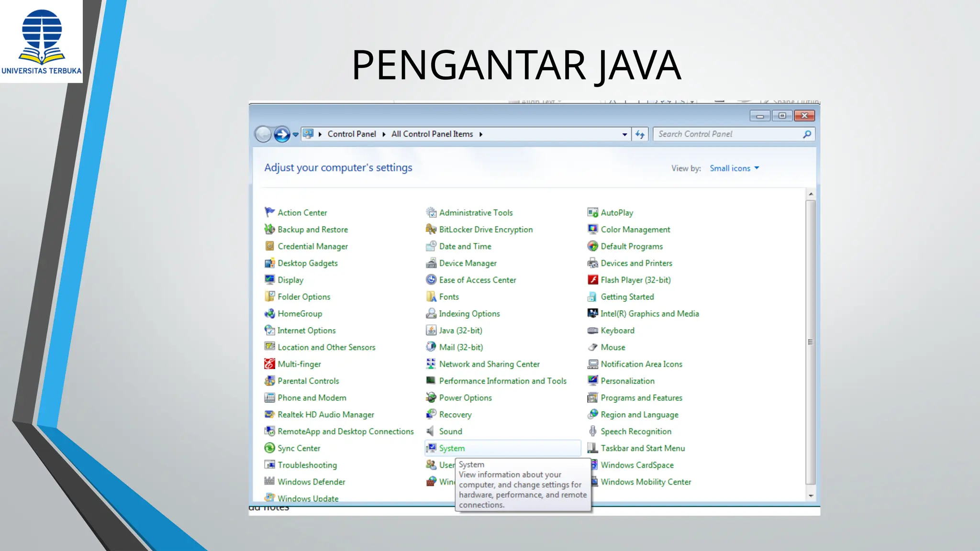
Task: Open the Action Center flag icon
Action: 269,212
